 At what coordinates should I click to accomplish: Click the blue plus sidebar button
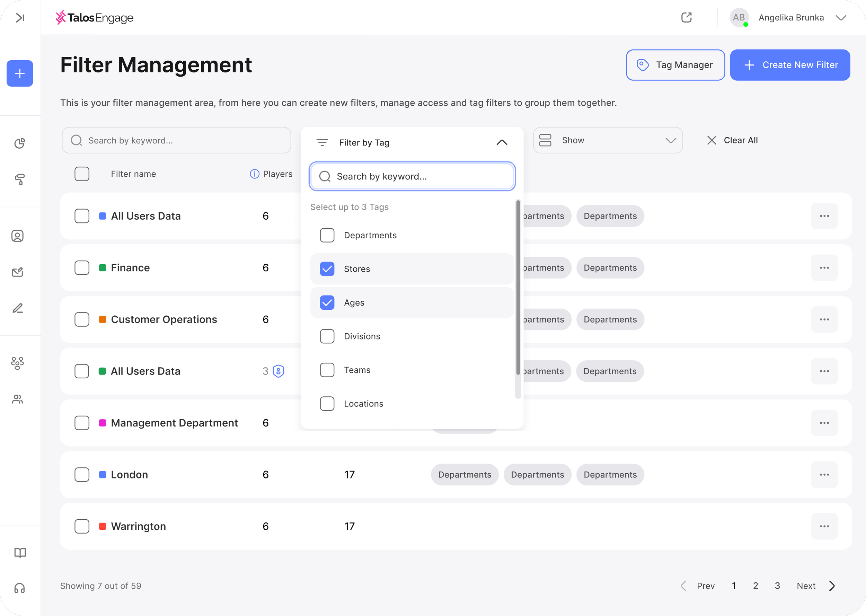pos(20,73)
